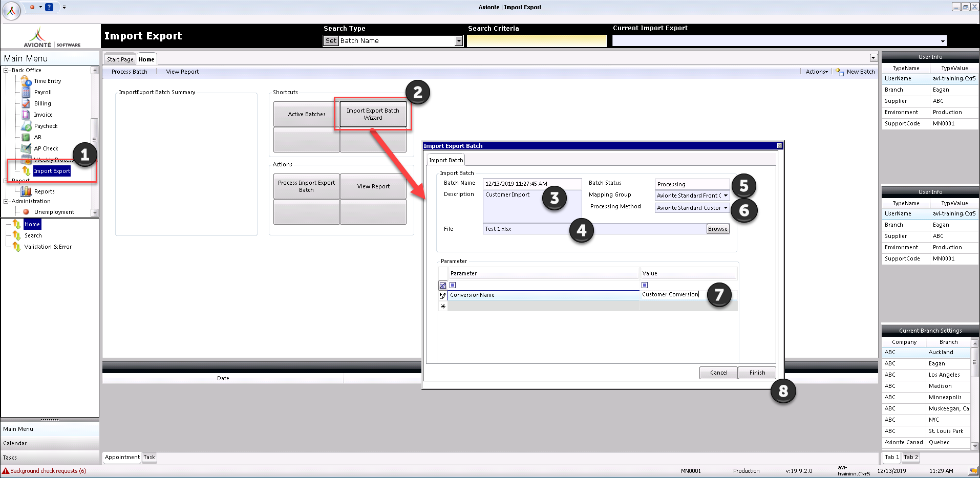The height and width of the screenshot is (478, 980).
Task: Open the Mapping Group dropdown
Action: pyautogui.click(x=726, y=195)
